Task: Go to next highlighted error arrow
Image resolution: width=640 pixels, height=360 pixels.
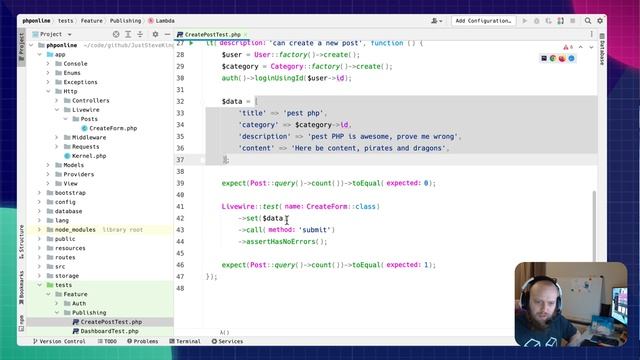Action: coord(591,47)
